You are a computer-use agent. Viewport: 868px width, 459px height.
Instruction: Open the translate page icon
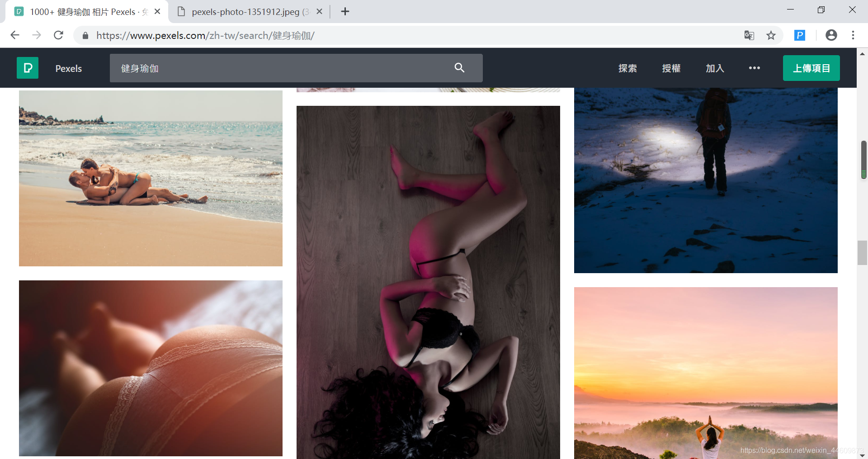click(x=749, y=35)
